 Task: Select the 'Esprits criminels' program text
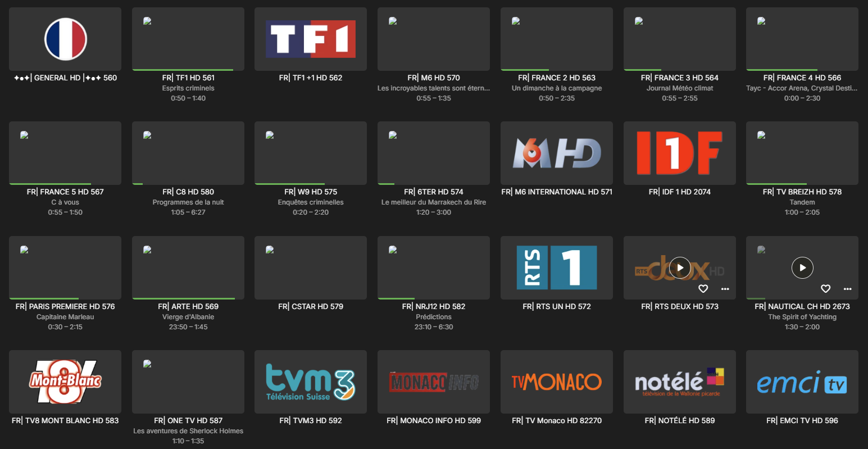click(x=188, y=88)
